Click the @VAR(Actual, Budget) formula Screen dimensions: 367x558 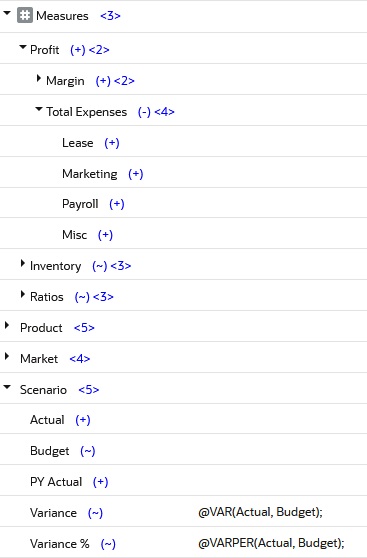point(260,512)
